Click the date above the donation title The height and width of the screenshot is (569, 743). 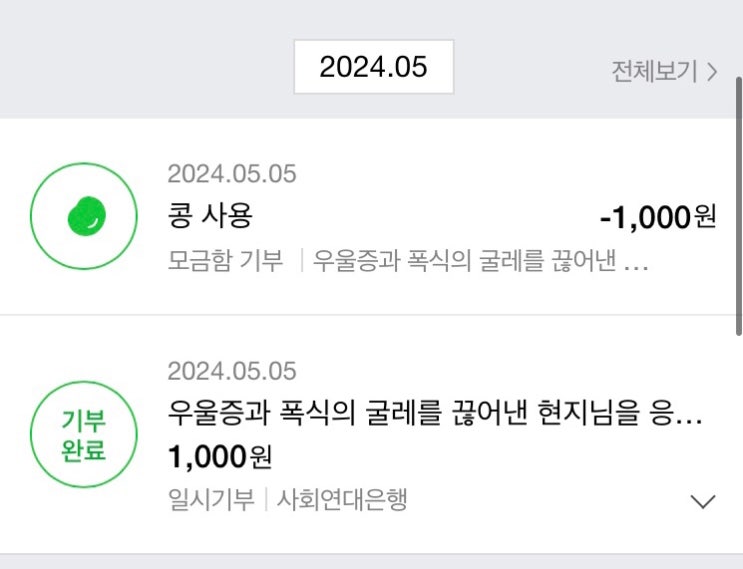click(x=232, y=371)
